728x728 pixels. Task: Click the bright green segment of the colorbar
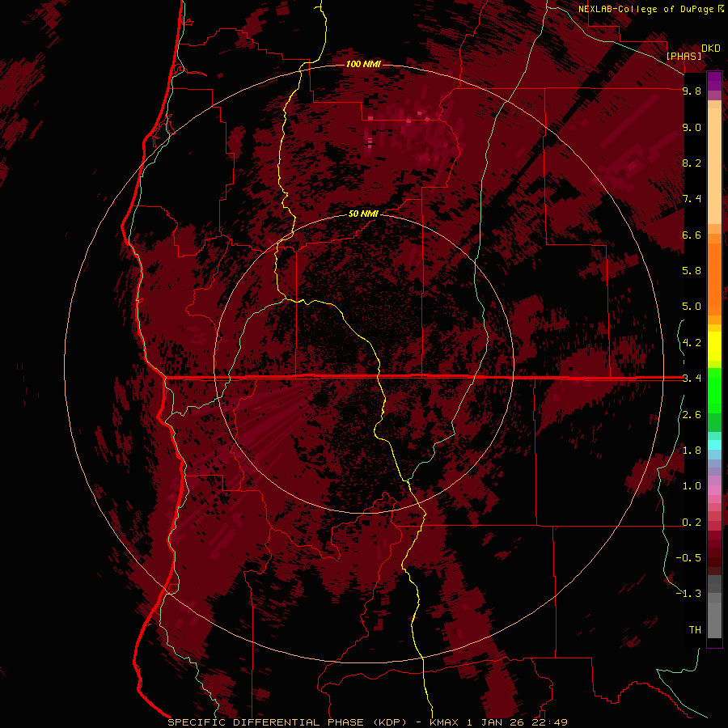[x=714, y=390]
